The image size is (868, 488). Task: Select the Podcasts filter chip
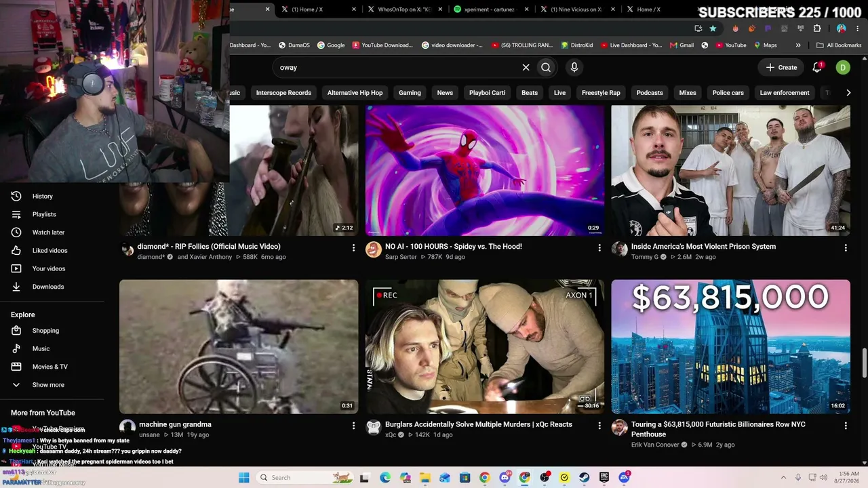tap(650, 93)
